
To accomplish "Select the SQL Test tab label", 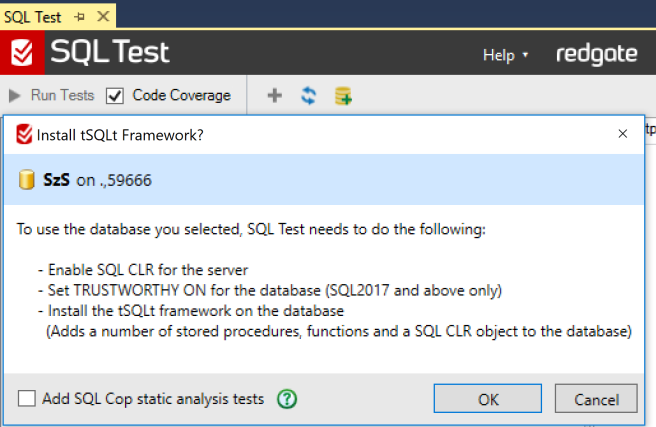I will [32, 18].
